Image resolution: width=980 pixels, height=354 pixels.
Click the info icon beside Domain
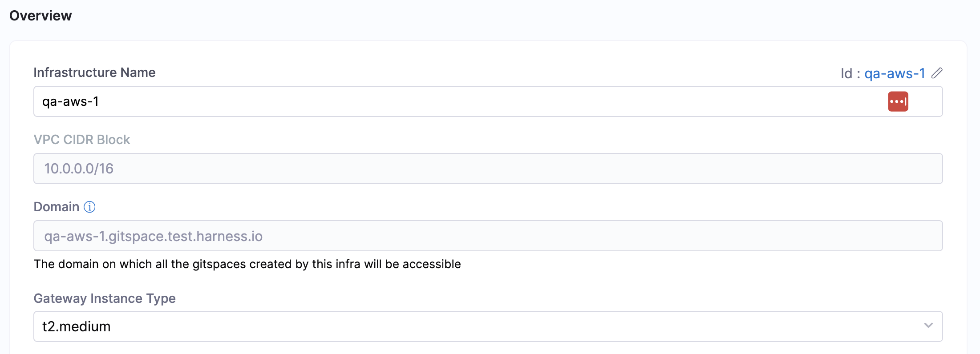tap(89, 207)
